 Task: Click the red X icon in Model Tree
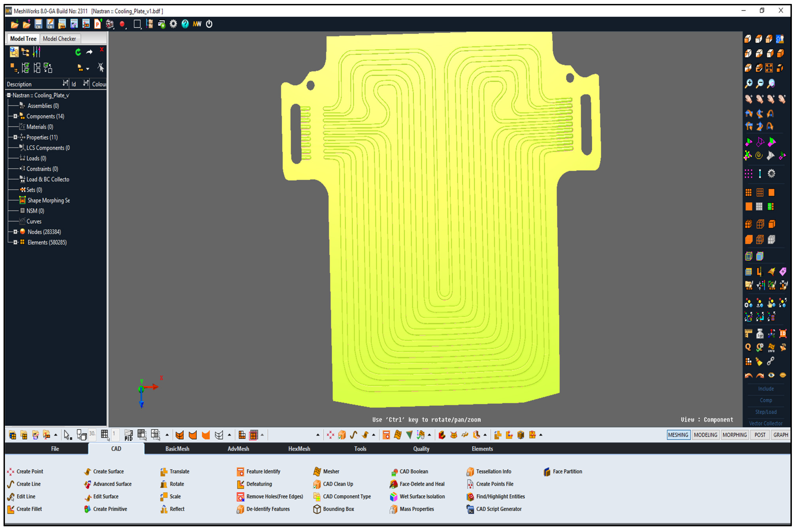(x=101, y=50)
